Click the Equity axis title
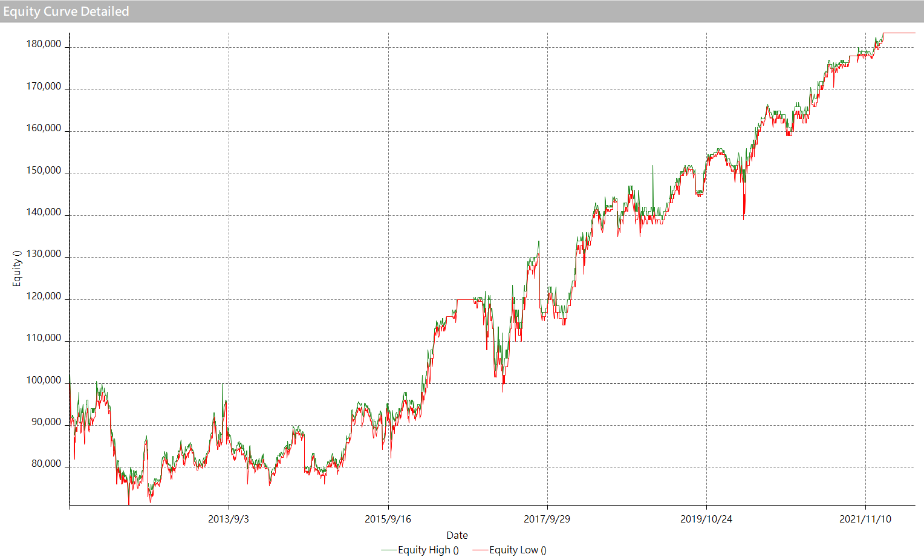The image size is (924, 560). tap(17, 268)
